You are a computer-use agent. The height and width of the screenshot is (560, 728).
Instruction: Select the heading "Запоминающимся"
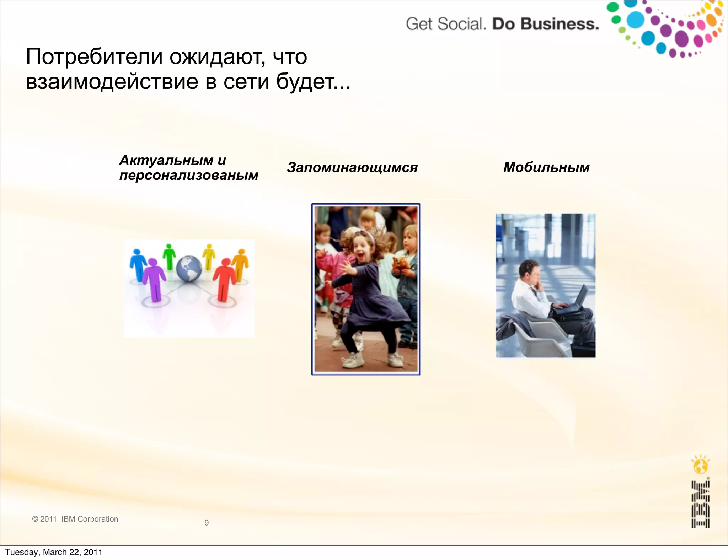(352, 167)
